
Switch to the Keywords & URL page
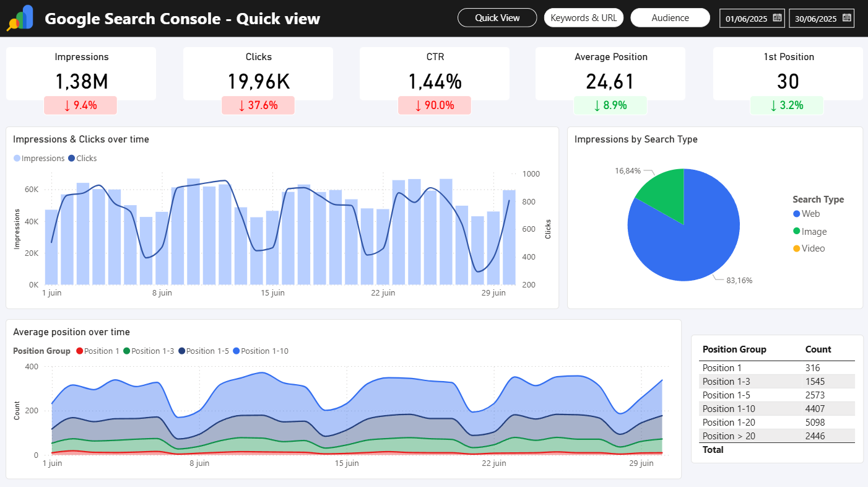coord(583,17)
